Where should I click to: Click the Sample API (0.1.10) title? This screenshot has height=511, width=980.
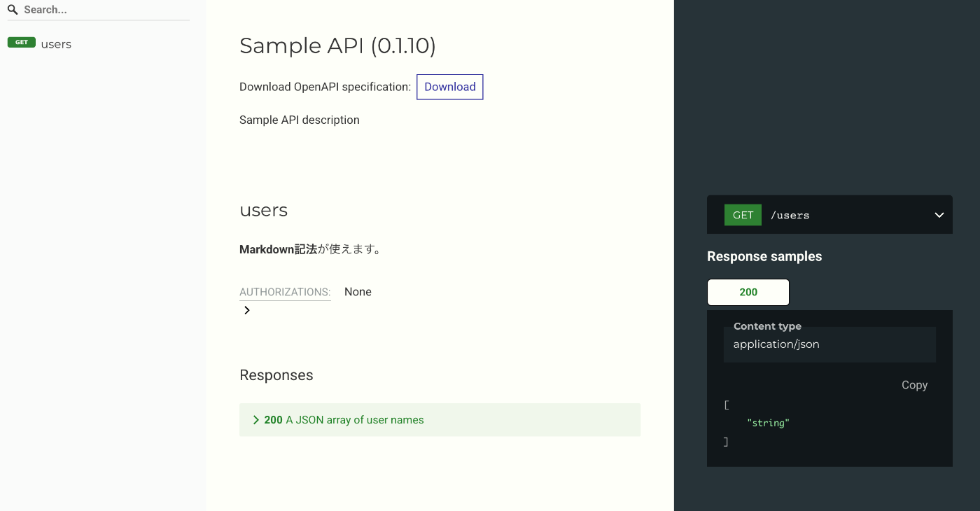pyautogui.click(x=337, y=45)
